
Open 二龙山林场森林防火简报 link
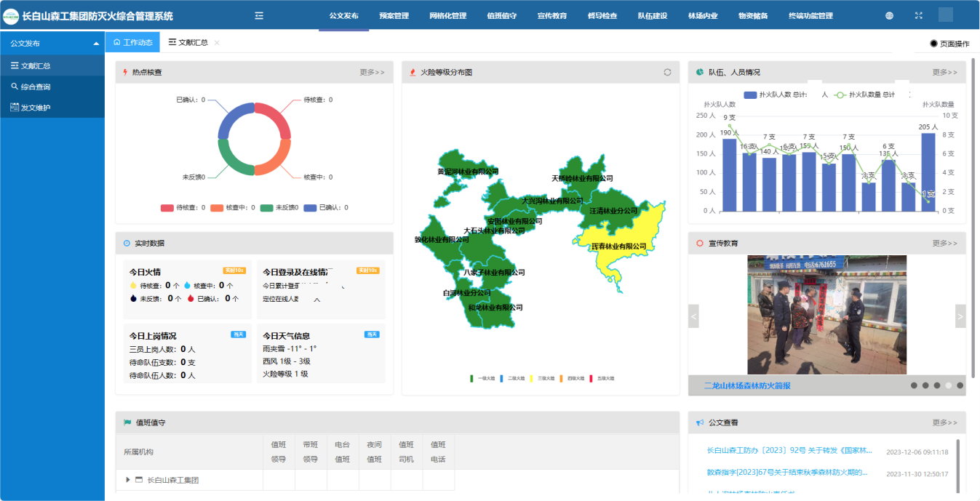pyautogui.click(x=747, y=385)
